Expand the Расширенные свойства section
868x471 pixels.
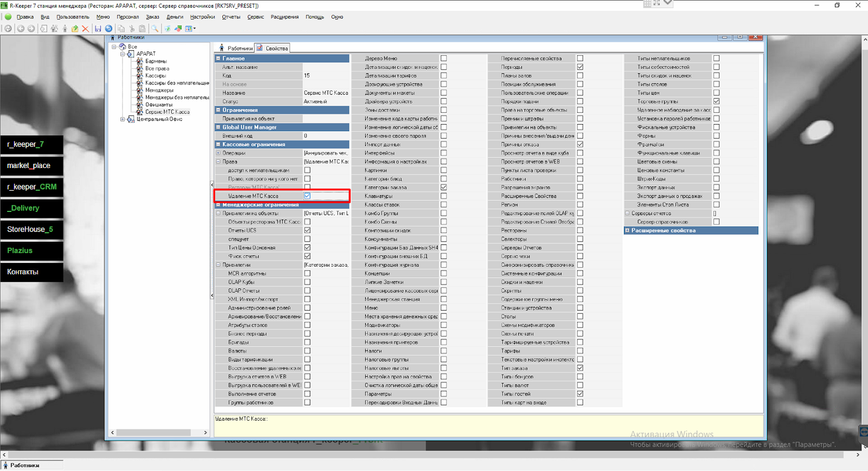627,230
